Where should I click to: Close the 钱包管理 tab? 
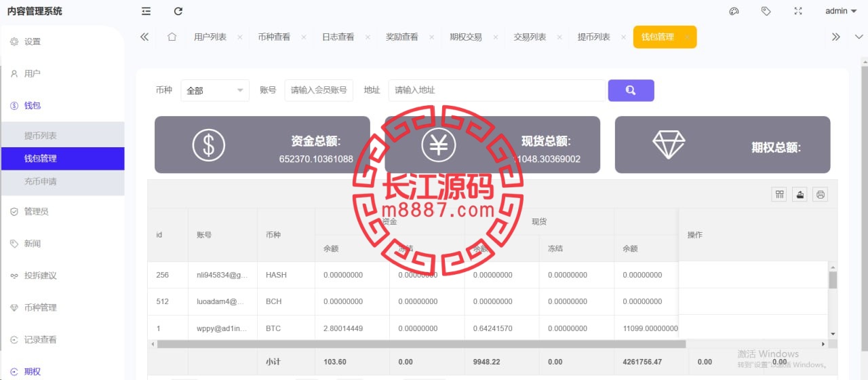coord(687,37)
